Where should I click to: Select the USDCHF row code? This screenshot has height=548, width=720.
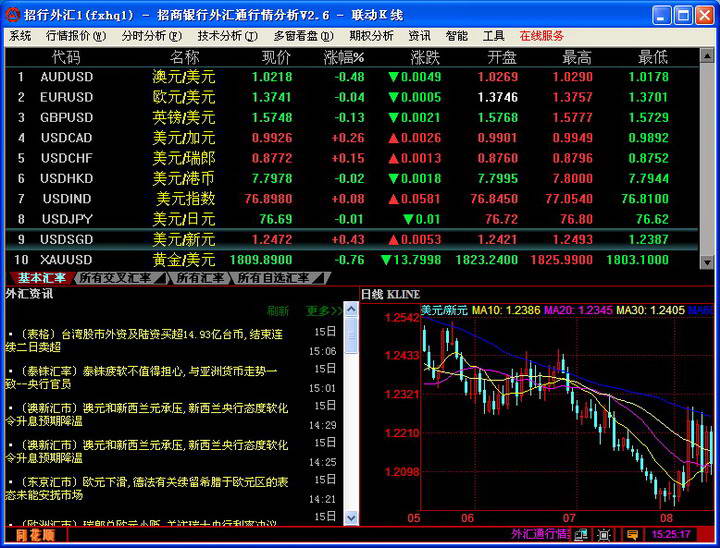tap(67, 158)
